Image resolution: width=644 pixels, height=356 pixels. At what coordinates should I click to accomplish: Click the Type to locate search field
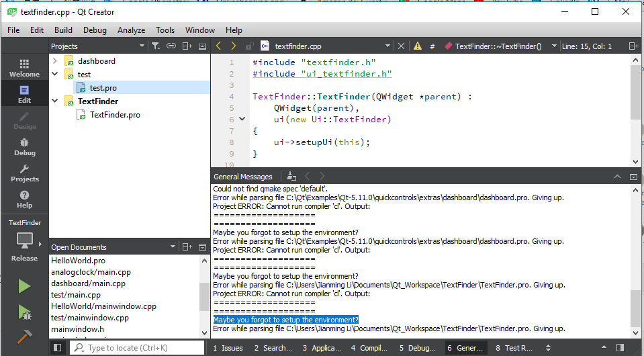pos(136,348)
